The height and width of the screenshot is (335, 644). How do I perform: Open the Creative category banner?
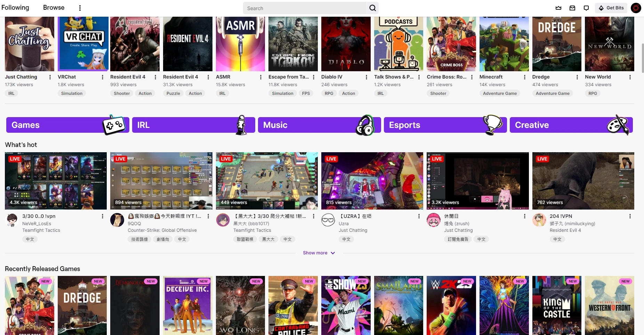tap(571, 125)
